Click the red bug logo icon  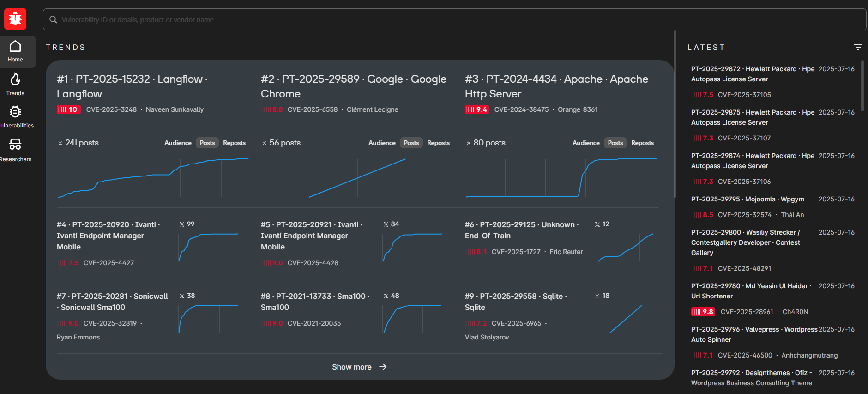(x=15, y=19)
